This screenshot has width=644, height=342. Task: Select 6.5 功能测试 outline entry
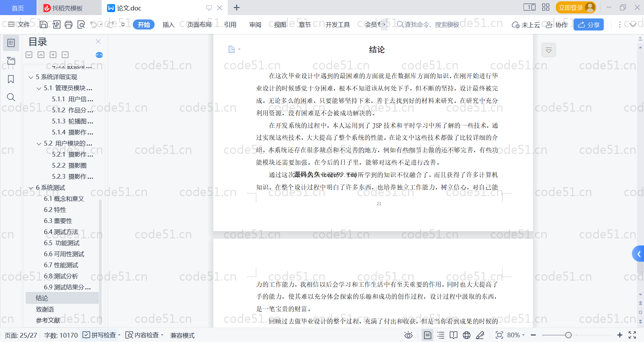pos(62,243)
